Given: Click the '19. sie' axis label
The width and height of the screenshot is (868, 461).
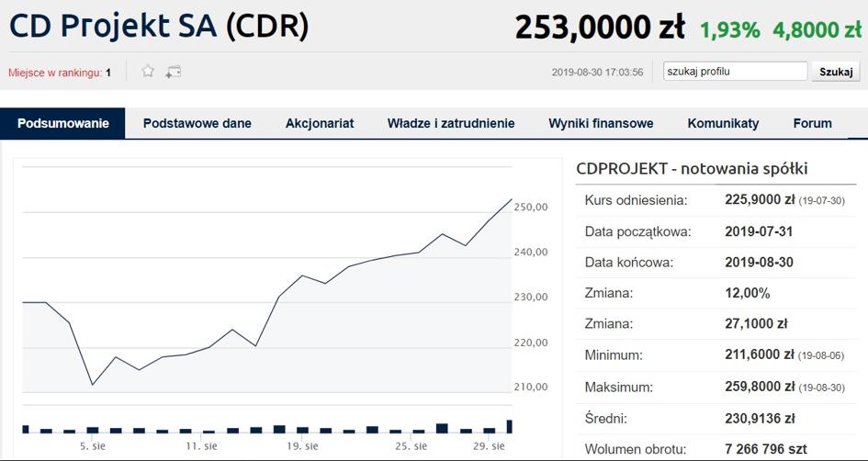Looking at the screenshot, I should click(x=302, y=445).
